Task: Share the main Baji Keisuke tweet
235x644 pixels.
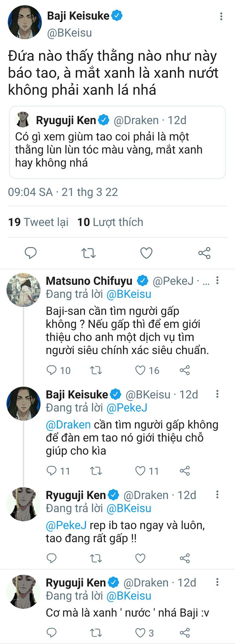Action: click(x=204, y=253)
